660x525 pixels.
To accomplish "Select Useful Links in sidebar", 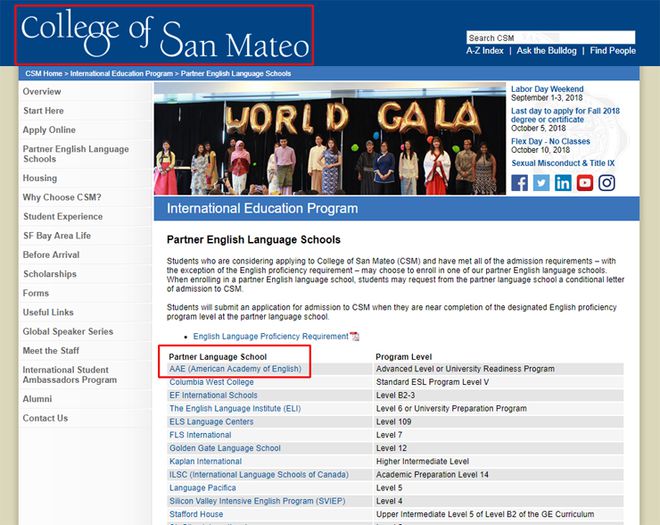I will (x=48, y=312).
